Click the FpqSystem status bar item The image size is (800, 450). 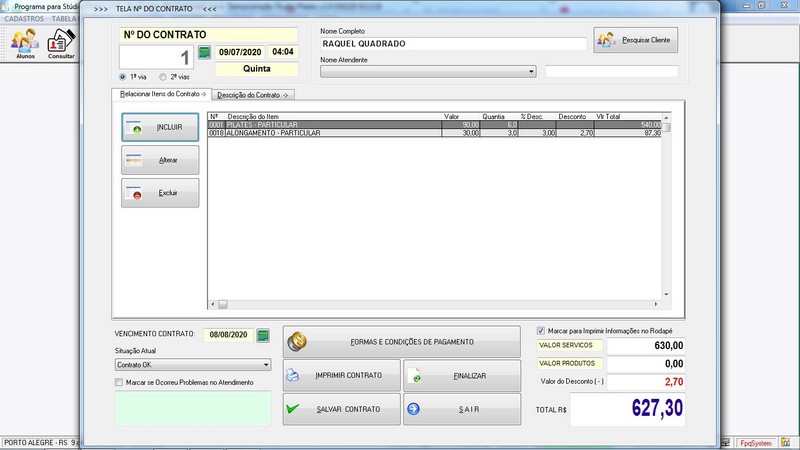(x=756, y=443)
